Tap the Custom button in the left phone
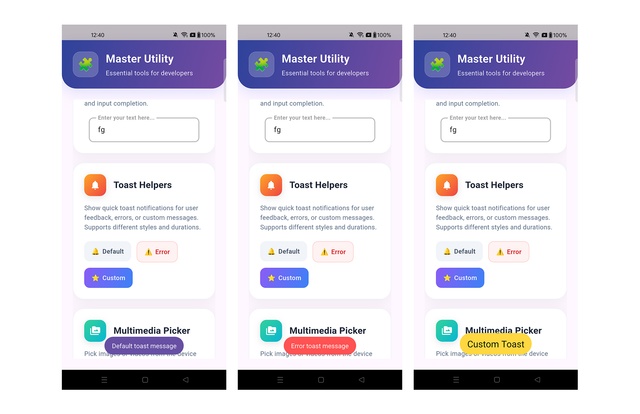Screen dimensions: 640x414 point(108,278)
